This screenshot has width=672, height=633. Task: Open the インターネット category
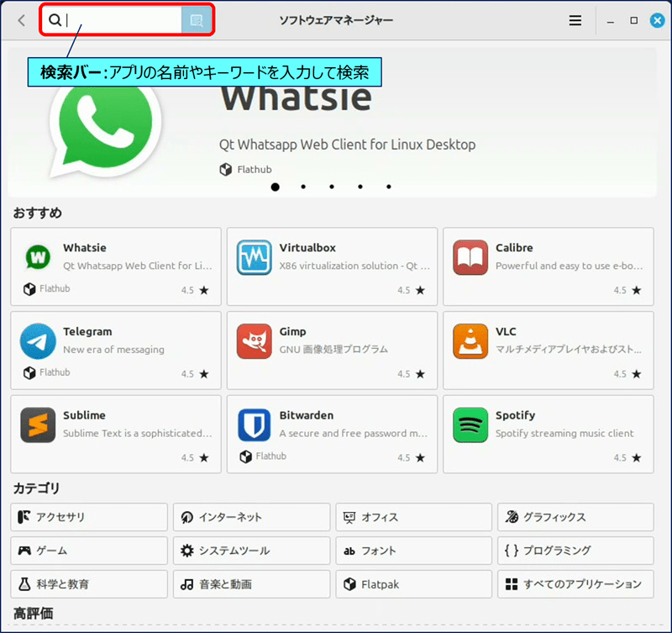point(251,517)
